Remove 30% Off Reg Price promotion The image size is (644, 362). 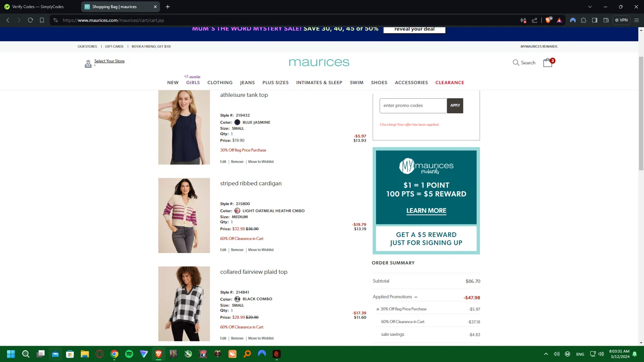[378, 309]
